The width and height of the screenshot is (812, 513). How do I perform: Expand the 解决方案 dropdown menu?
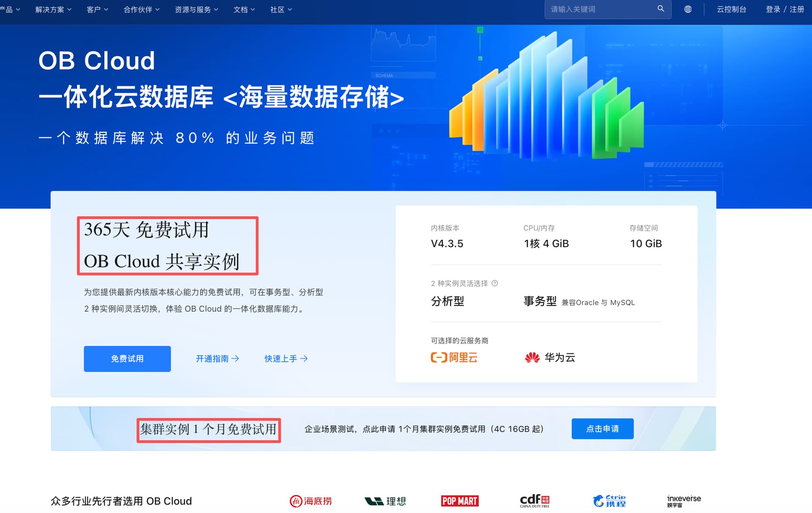coord(53,9)
